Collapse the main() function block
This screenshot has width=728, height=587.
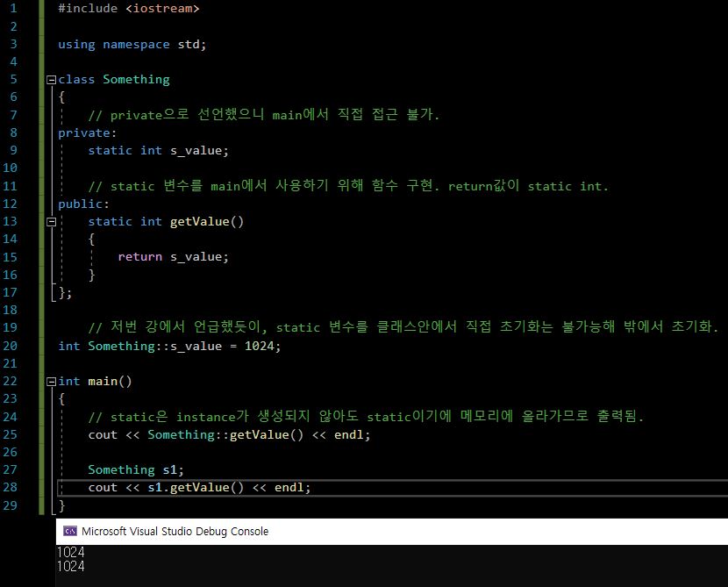[x=52, y=382]
